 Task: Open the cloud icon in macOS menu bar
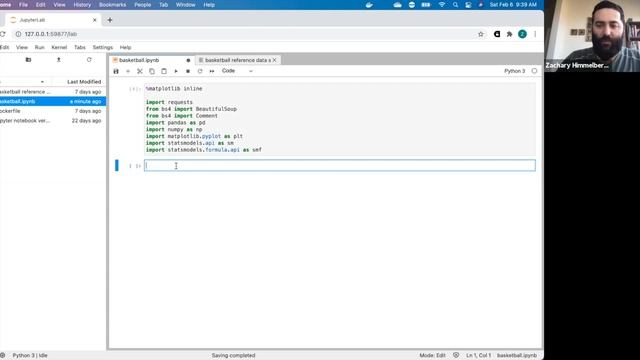click(397, 5)
